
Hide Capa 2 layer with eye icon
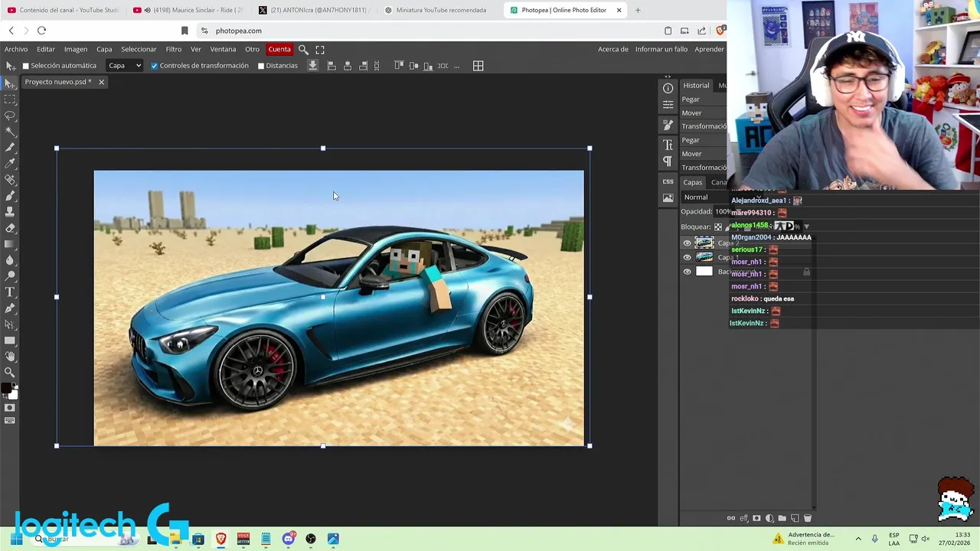click(x=687, y=243)
